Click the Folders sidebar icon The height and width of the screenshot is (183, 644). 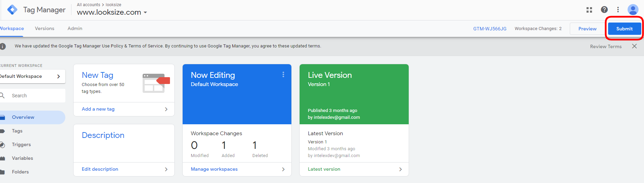2,172
